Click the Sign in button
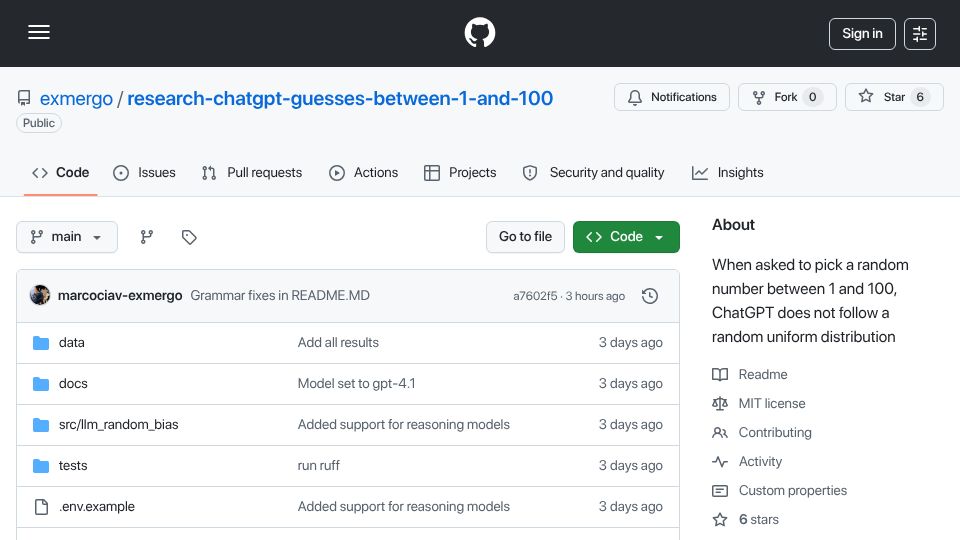 click(862, 34)
